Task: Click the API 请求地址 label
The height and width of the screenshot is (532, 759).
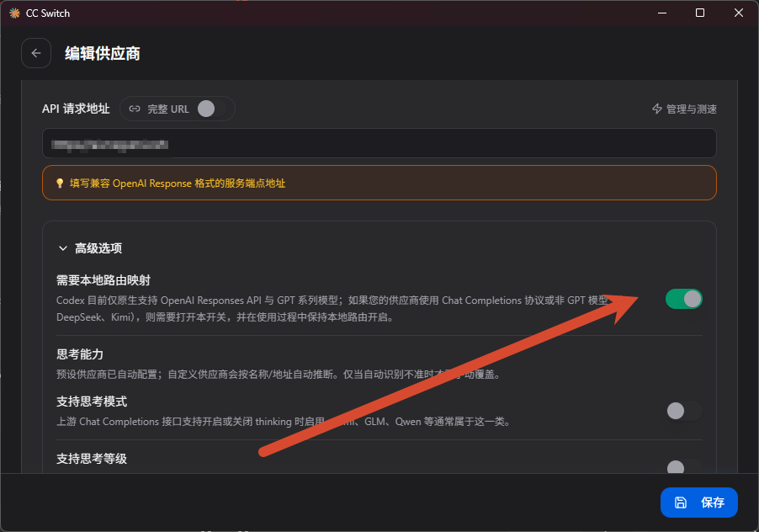Action: pyautogui.click(x=76, y=109)
